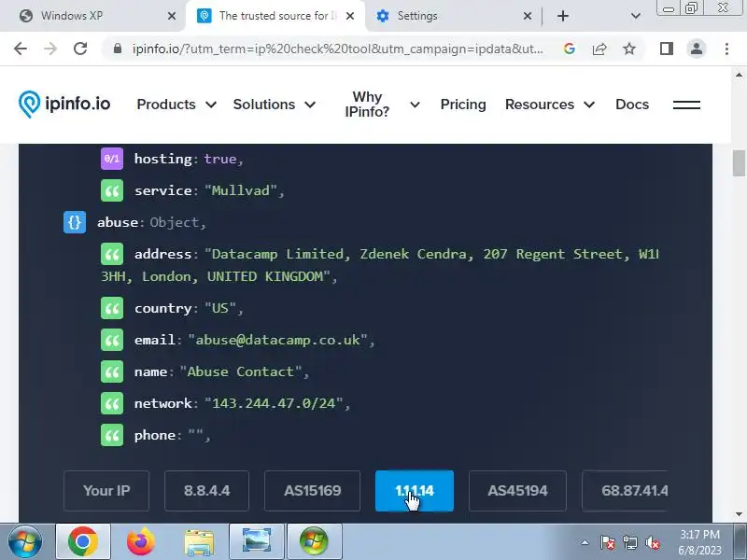Expand the Solutions dropdown

coord(275,105)
